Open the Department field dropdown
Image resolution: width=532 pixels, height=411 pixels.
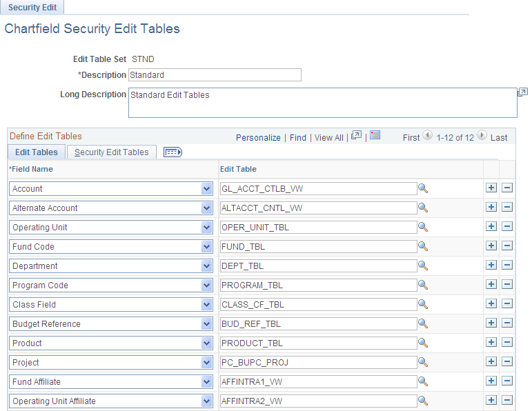click(x=206, y=266)
